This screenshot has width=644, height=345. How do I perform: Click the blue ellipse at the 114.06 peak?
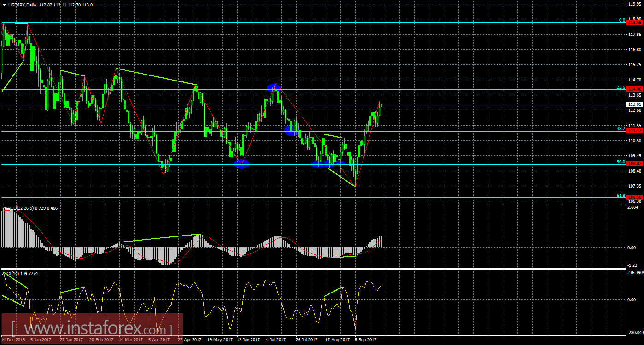(274, 87)
